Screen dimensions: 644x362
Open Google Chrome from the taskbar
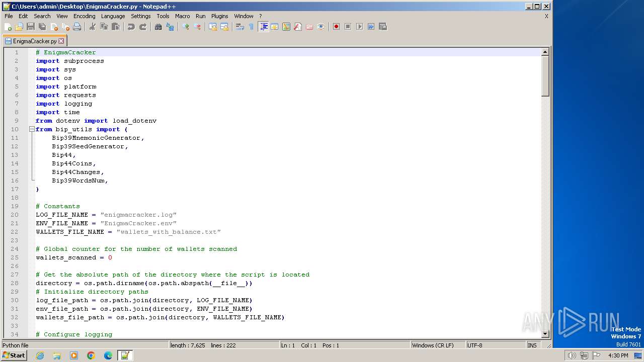pos(91,355)
